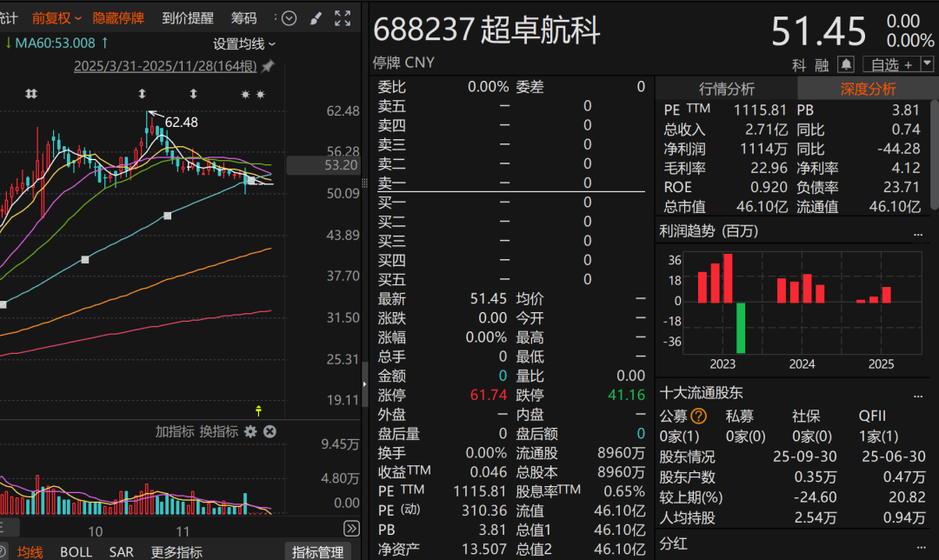Click the 负债率 value 23.71

pos(901,188)
